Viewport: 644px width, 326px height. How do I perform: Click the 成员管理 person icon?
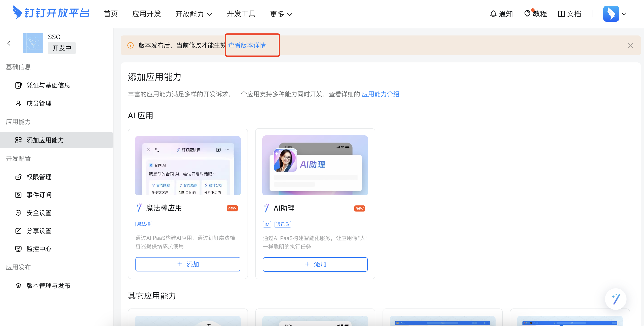18,104
